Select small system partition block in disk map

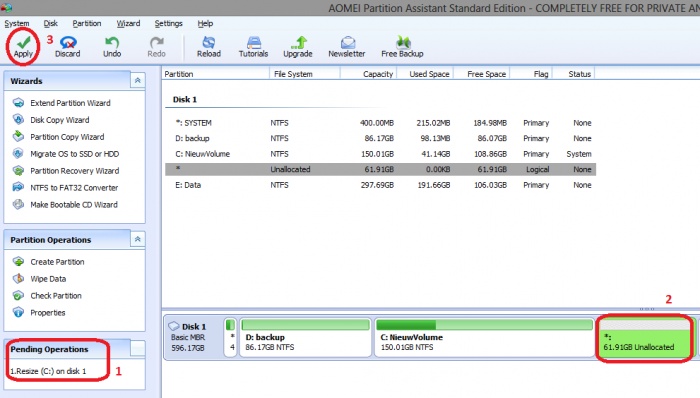(x=230, y=337)
